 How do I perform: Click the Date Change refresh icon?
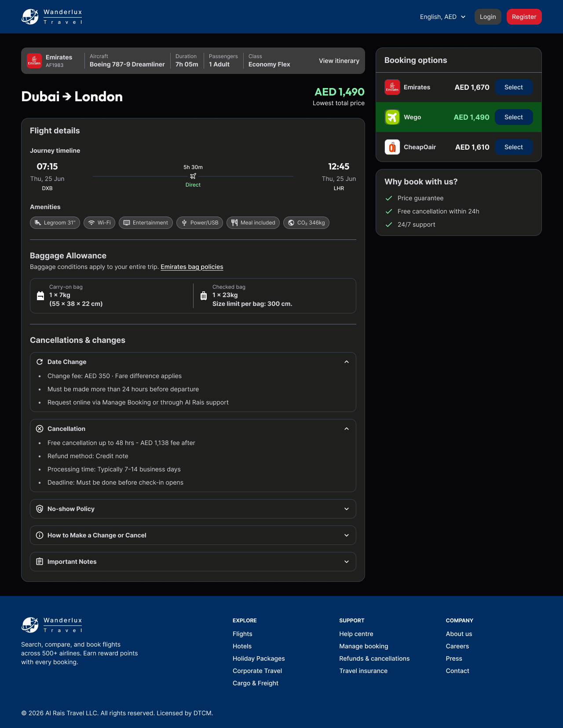40,362
